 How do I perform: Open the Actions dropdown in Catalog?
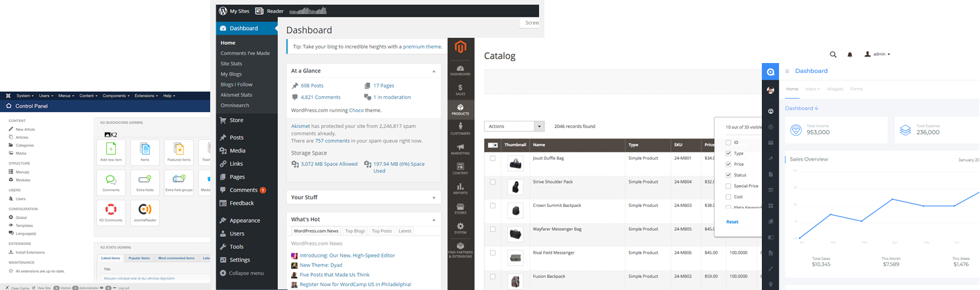click(515, 126)
